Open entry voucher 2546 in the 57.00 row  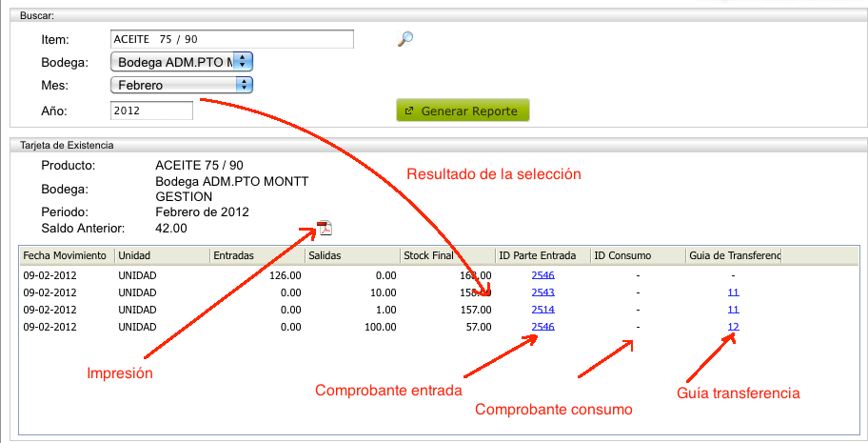point(543,327)
